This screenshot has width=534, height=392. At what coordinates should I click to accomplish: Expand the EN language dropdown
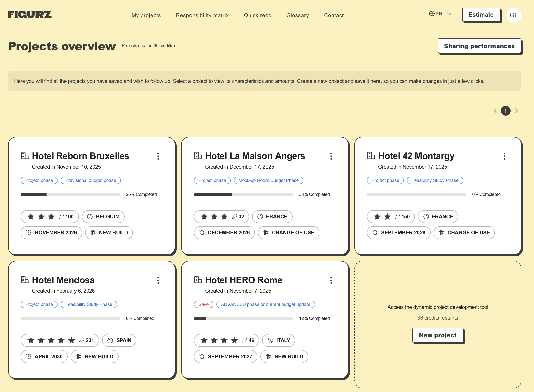click(x=449, y=14)
